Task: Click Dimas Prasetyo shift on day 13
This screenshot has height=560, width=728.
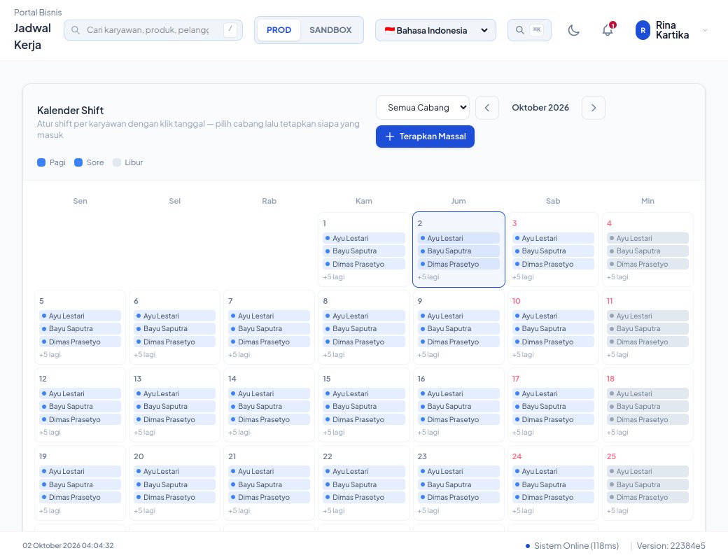Action: click(174, 419)
